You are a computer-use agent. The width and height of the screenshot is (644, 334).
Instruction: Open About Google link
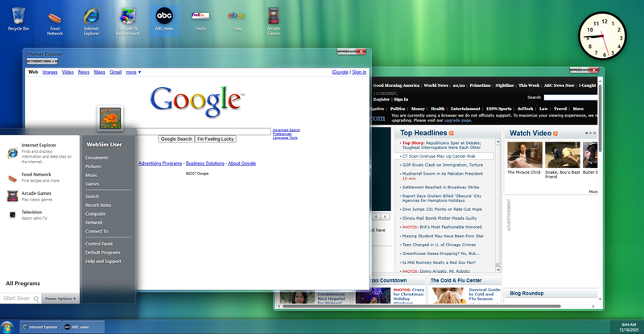[242, 163]
